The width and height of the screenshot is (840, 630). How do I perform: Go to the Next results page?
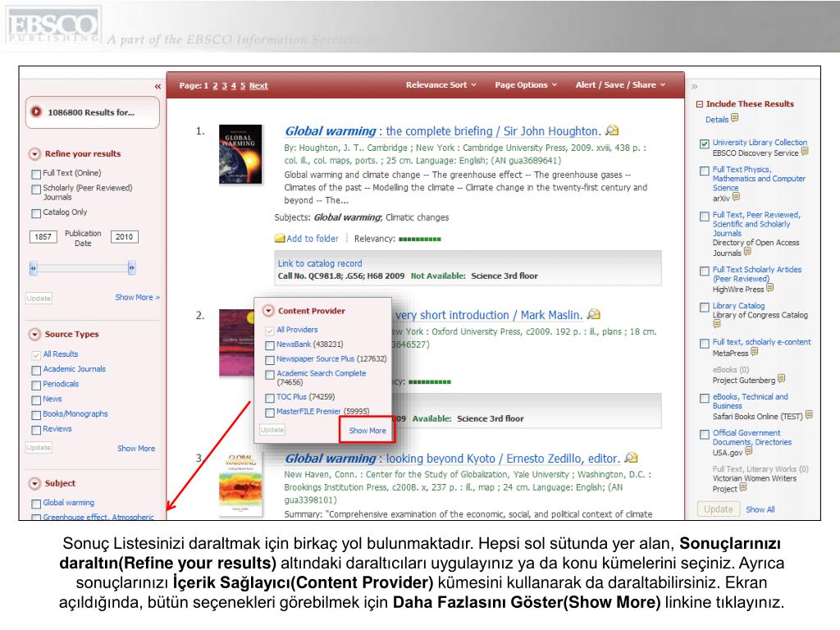point(258,85)
